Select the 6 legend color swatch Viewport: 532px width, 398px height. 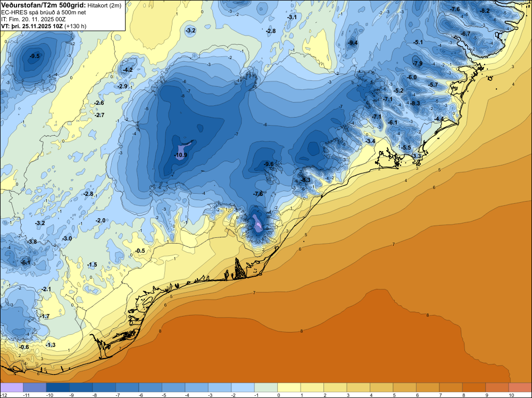pyautogui.click(x=428, y=387)
